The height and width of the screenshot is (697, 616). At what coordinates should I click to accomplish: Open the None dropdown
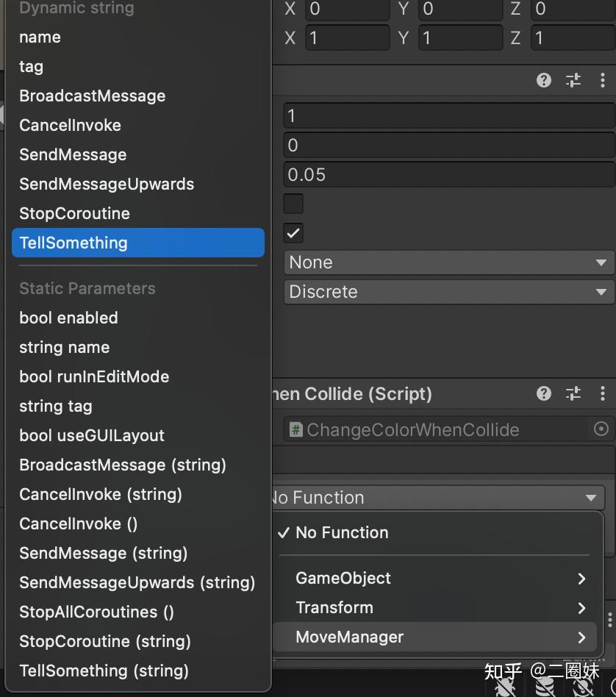(x=449, y=262)
